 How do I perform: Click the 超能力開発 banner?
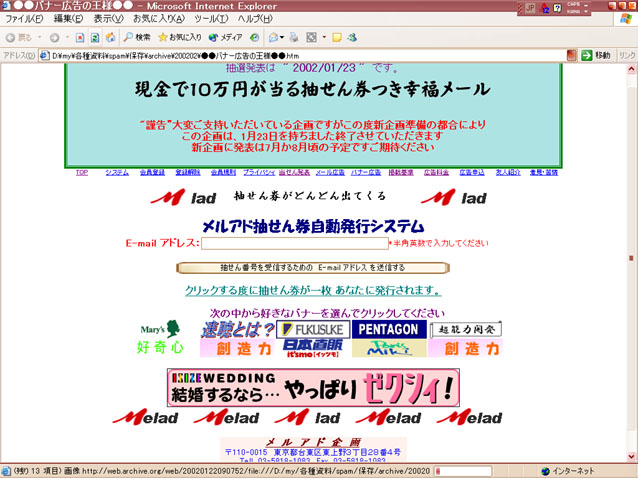tap(466, 330)
